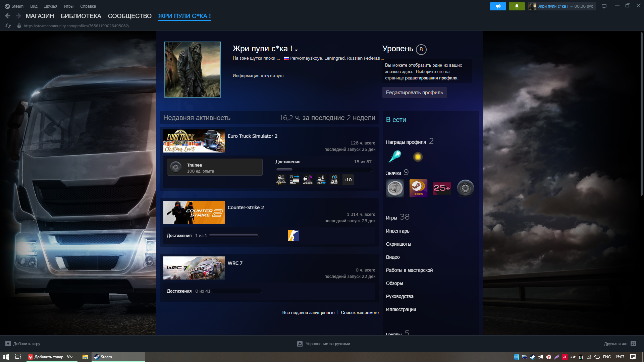The width and height of the screenshot is (644, 362).
Task: Click first Euro Truck achievement icon
Action: click(x=281, y=180)
